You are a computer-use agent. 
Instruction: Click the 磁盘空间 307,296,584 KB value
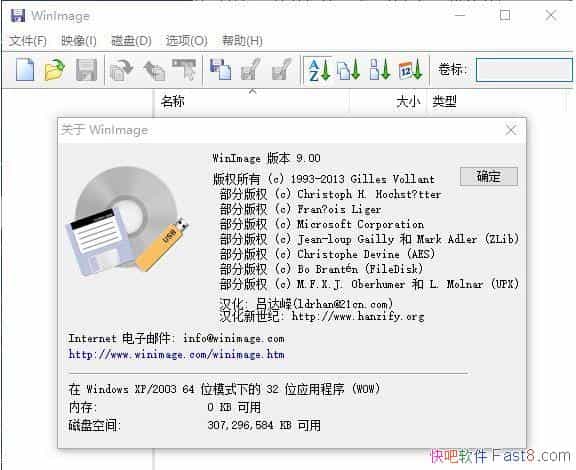tap(264, 426)
